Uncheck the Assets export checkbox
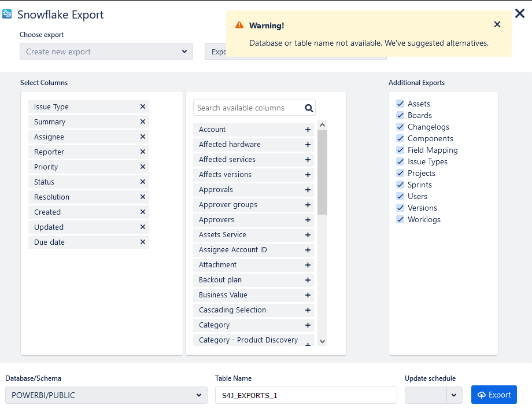532x416 pixels. pos(400,104)
